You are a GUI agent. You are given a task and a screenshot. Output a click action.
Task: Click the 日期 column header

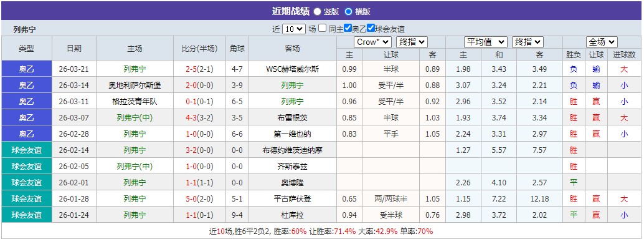[x=74, y=48]
